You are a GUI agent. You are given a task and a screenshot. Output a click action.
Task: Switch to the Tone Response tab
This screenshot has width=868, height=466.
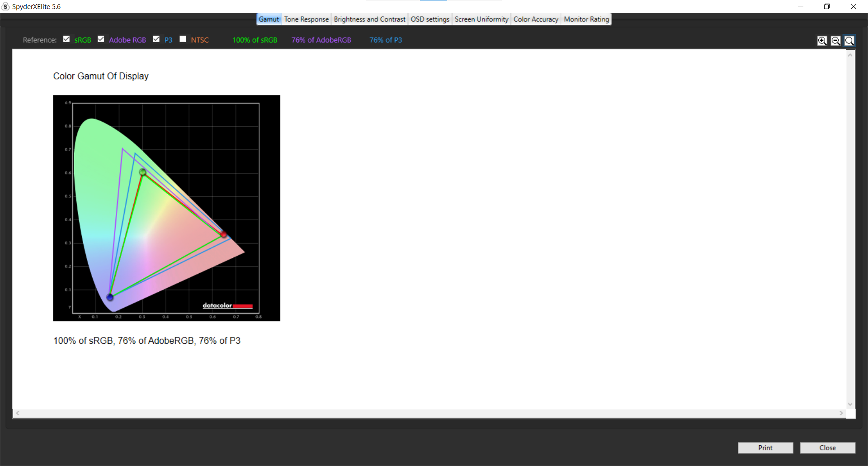306,19
